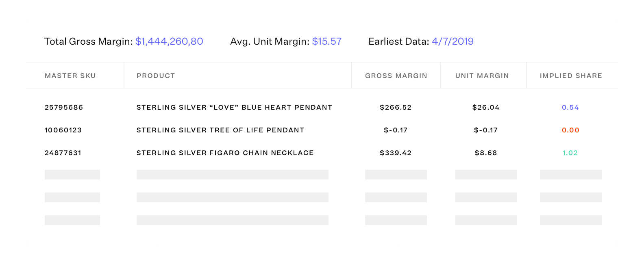
Task: Select SKU 25795686 in the table
Action: pos(64,107)
